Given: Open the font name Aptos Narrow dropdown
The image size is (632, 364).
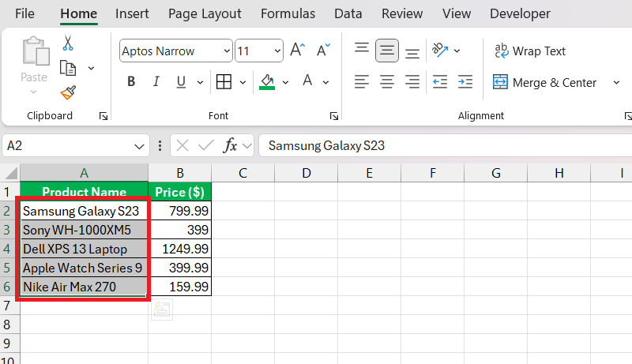Looking at the screenshot, I should [227, 51].
